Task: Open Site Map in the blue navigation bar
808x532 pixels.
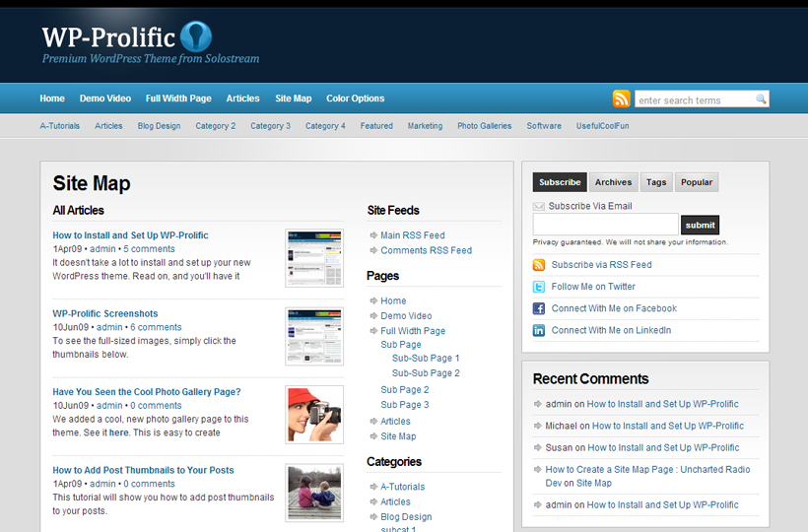Action: point(294,99)
